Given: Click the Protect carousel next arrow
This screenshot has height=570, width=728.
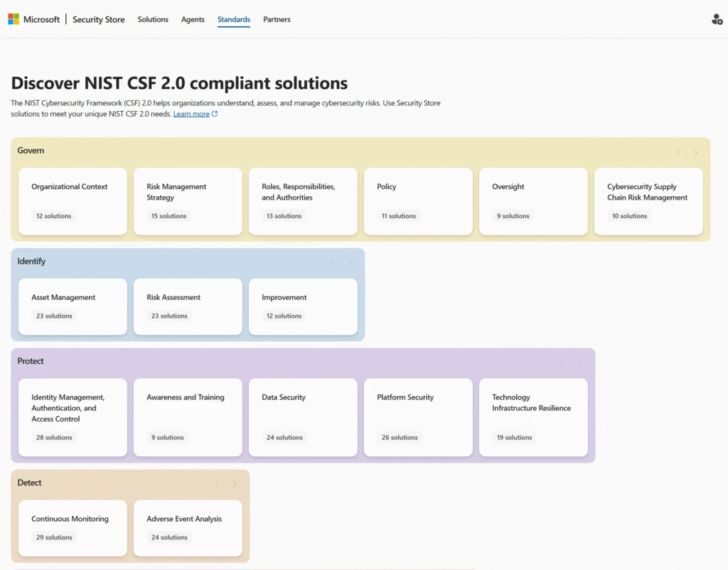Looking at the screenshot, I should pyautogui.click(x=582, y=363).
